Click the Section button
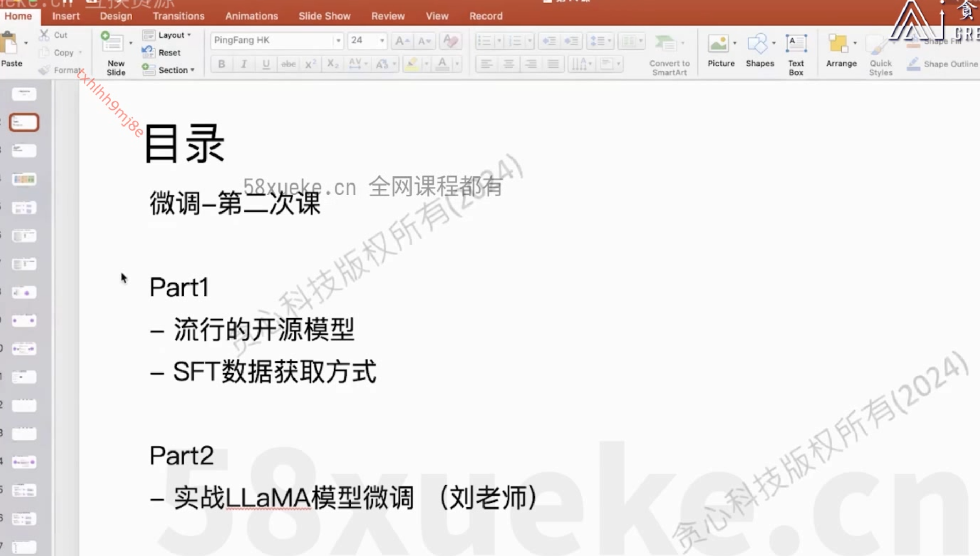 (173, 70)
